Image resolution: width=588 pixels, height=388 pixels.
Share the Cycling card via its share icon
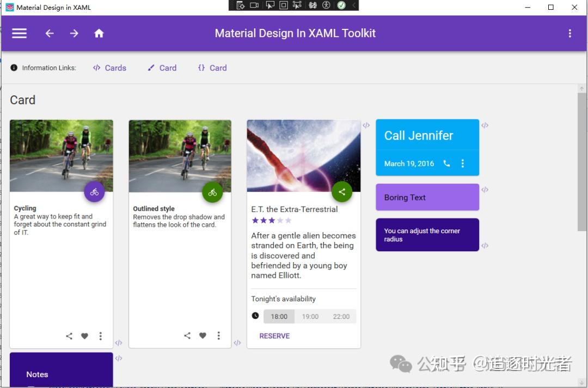click(69, 336)
